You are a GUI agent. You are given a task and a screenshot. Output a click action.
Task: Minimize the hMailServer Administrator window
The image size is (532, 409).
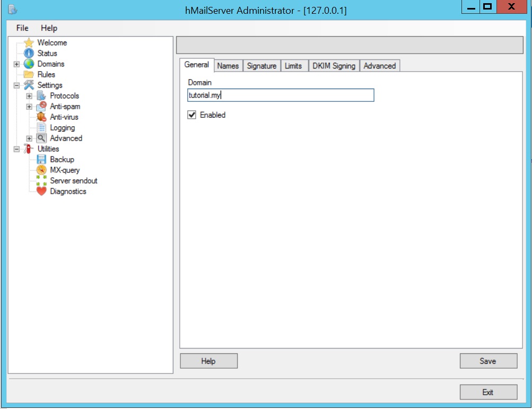471,7
